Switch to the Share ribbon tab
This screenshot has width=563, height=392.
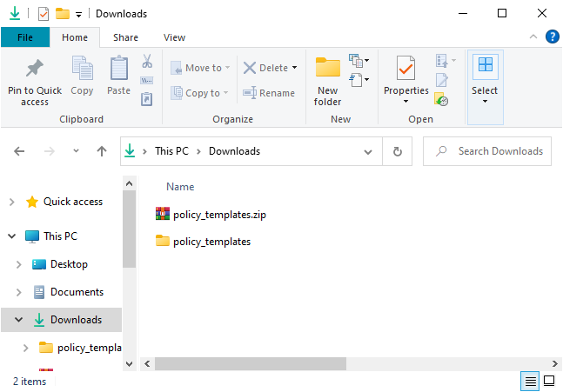(125, 37)
